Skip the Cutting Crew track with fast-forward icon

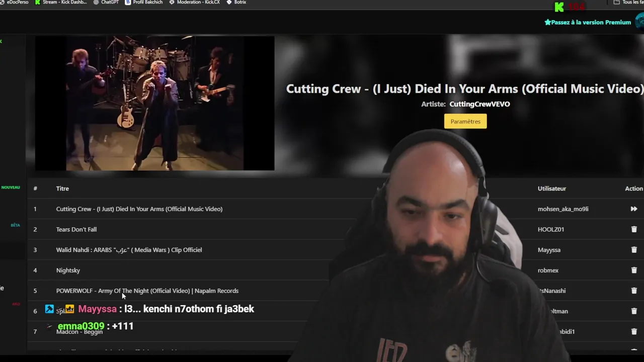click(634, 209)
